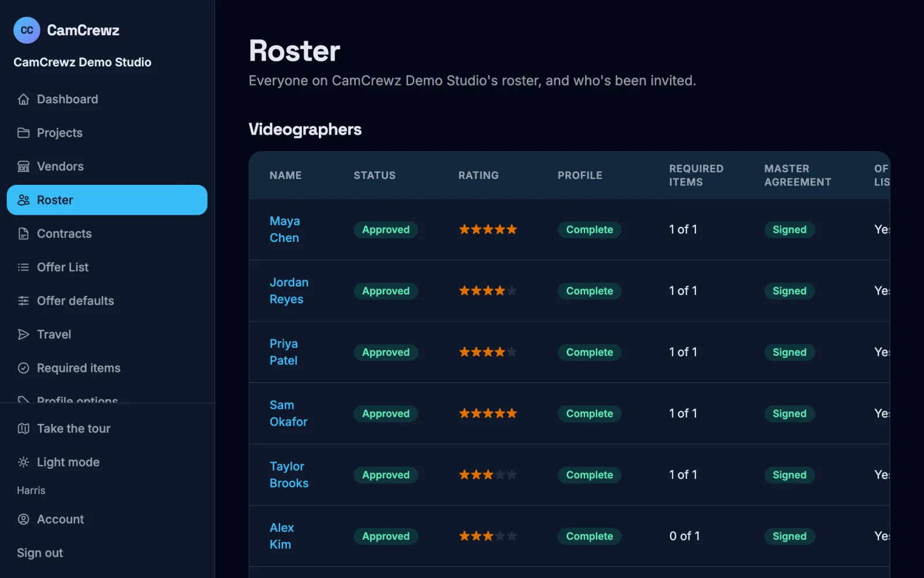Click the Travel paper plane icon
924x578 pixels.
coord(23,334)
